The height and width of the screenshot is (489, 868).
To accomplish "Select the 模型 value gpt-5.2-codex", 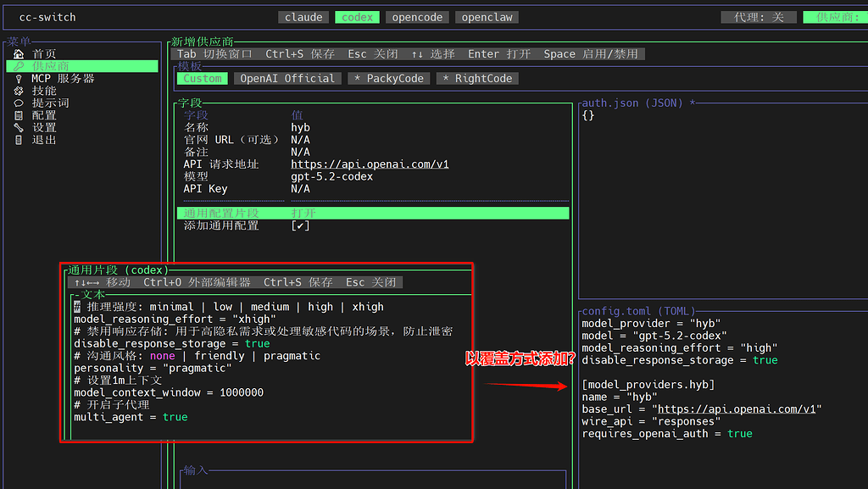I will point(332,176).
